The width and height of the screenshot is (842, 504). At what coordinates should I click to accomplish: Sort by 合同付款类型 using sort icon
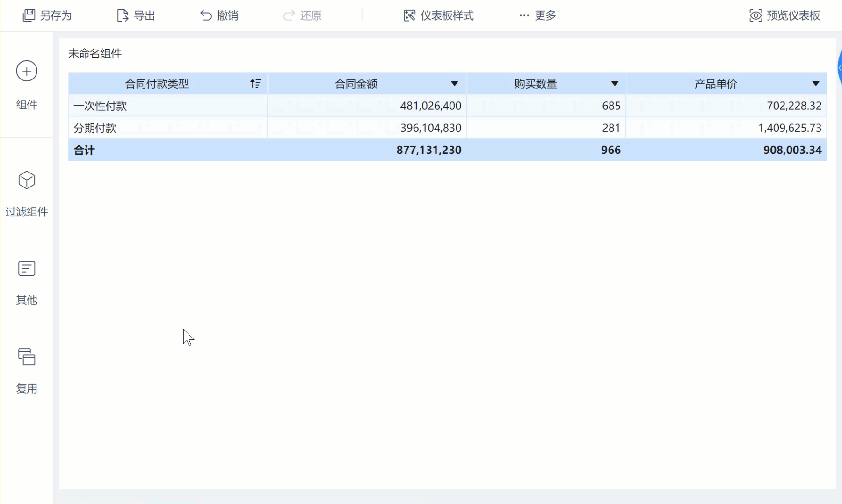click(x=255, y=84)
